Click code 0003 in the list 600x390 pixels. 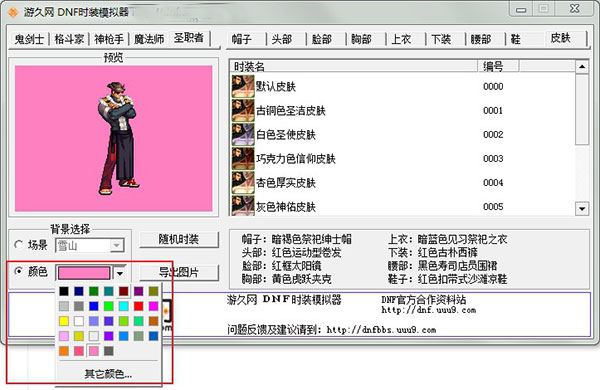point(493,159)
